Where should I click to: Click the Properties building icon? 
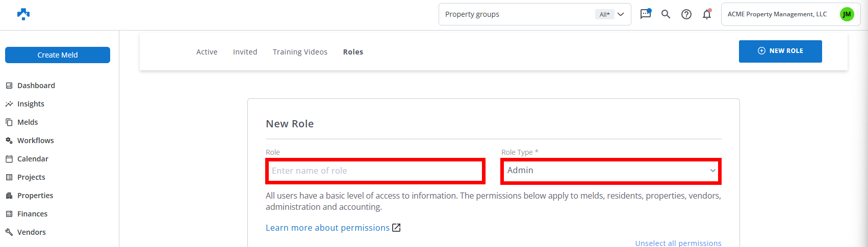pyautogui.click(x=9, y=196)
